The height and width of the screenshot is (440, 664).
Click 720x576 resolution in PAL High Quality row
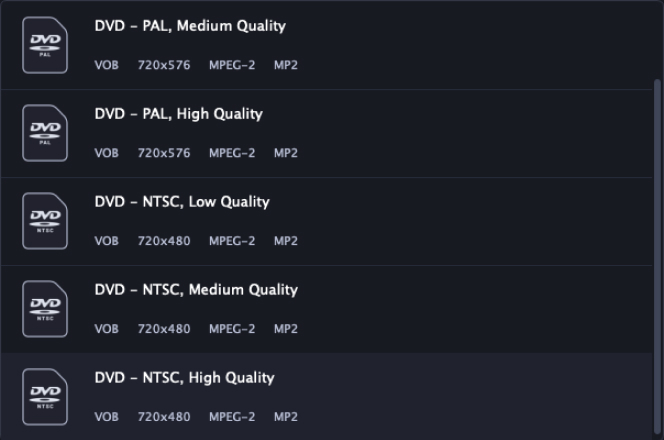pos(164,153)
